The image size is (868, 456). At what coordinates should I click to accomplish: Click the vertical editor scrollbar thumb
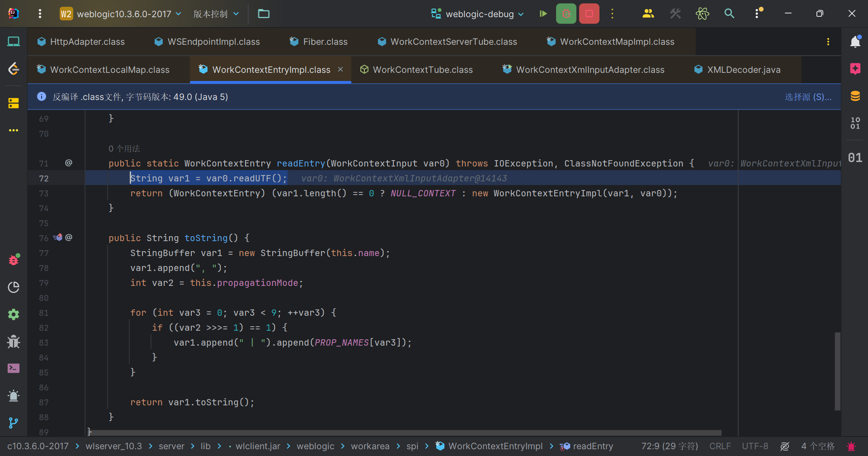(837, 371)
